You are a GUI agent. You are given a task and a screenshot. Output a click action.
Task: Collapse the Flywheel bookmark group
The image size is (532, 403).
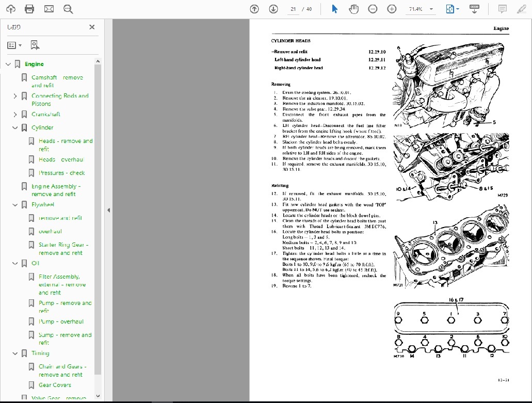point(15,205)
